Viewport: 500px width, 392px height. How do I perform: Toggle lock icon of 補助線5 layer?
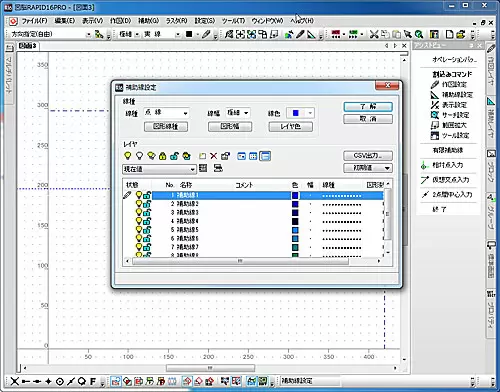pos(147,230)
